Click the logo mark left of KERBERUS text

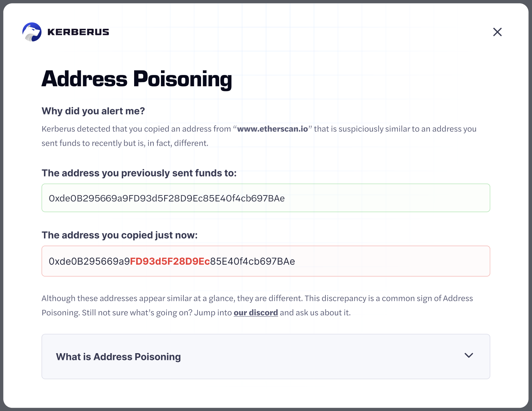pos(32,32)
